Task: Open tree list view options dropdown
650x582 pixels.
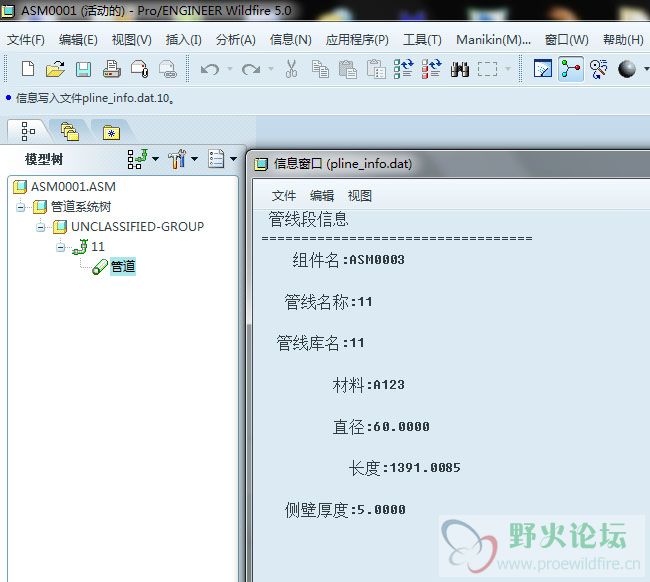Action: pos(222,159)
